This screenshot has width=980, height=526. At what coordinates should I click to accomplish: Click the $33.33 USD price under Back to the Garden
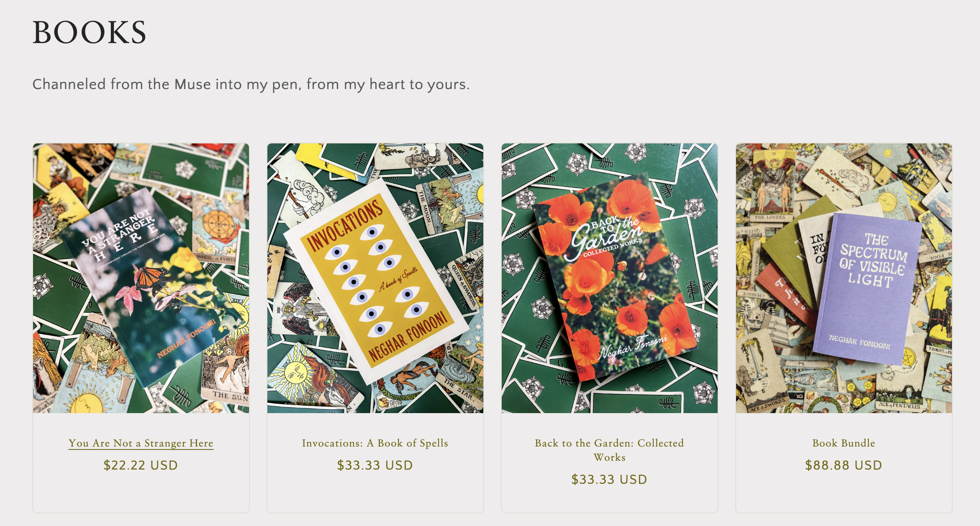click(x=610, y=480)
